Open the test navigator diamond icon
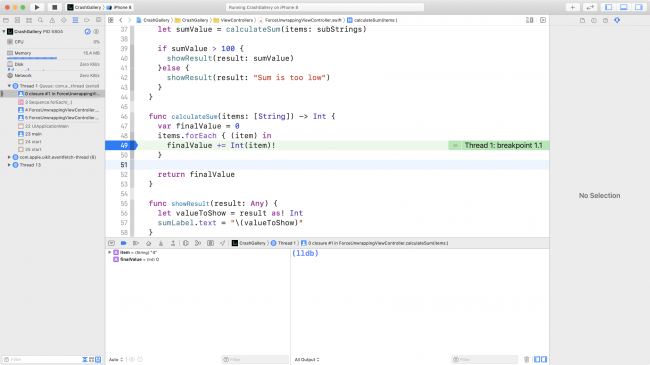 coord(64,20)
